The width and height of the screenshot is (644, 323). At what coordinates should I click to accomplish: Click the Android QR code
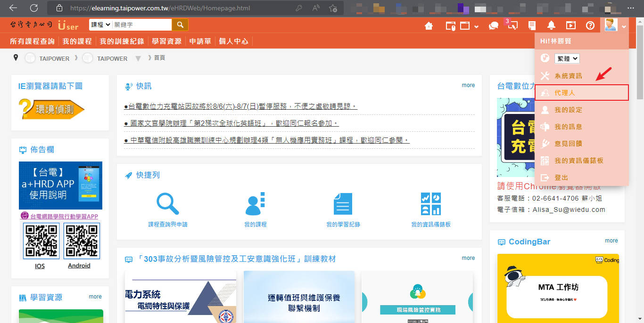[x=82, y=241]
